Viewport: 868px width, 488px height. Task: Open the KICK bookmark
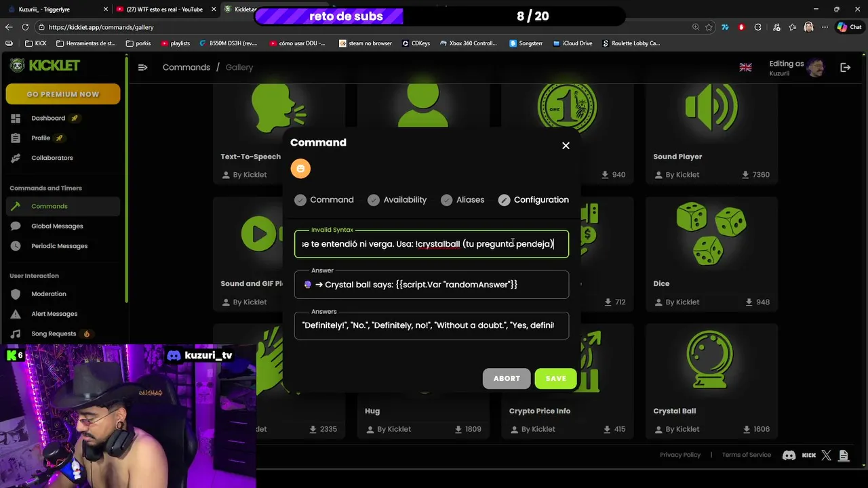pyautogui.click(x=35, y=43)
